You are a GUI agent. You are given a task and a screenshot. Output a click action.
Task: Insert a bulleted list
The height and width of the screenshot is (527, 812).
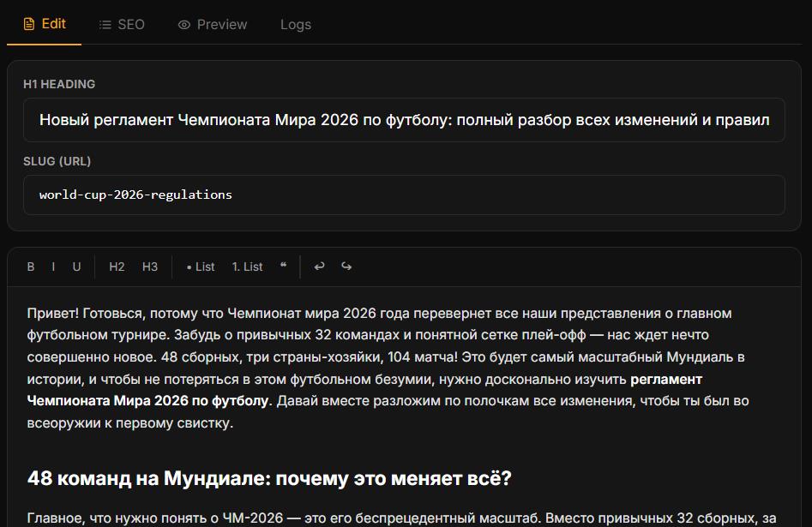coord(201,266)
